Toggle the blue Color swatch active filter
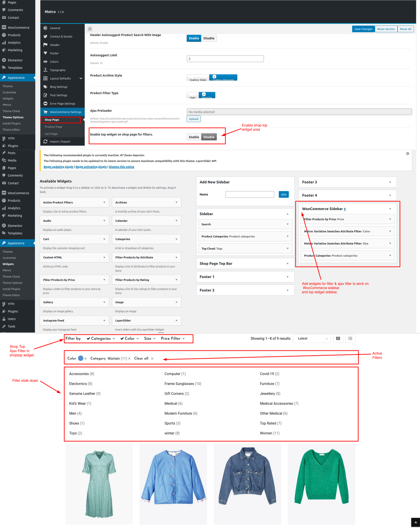420x528 pixels. (x=80, y=358)
